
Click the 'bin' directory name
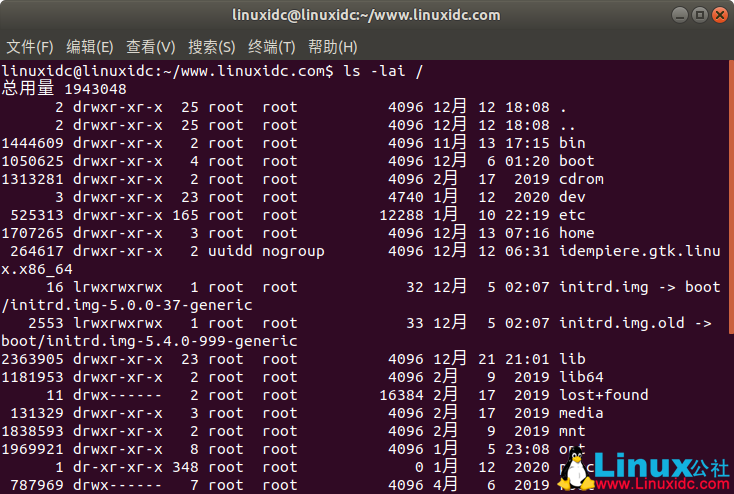pos(573,143)
